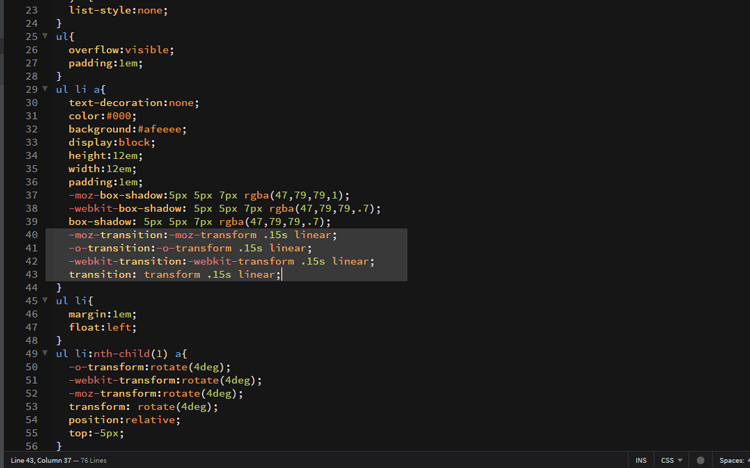Click the -moz-transition declaration line
750x468 pixels.
pos(203,235)
